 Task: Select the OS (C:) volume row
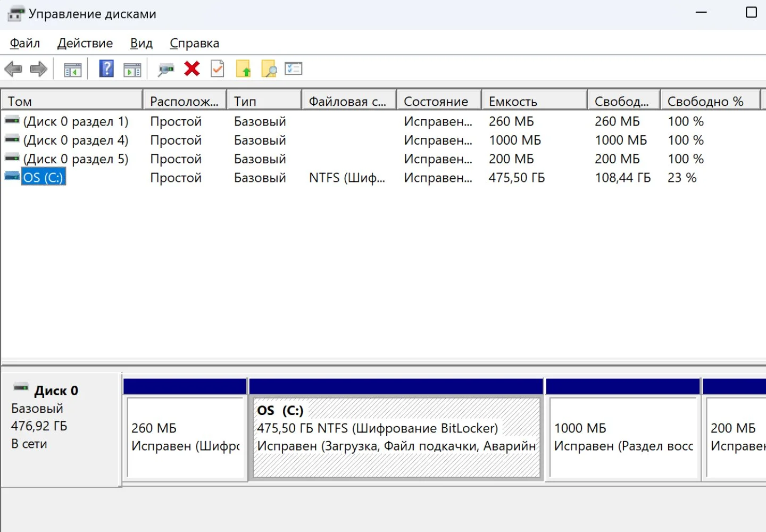383,178
